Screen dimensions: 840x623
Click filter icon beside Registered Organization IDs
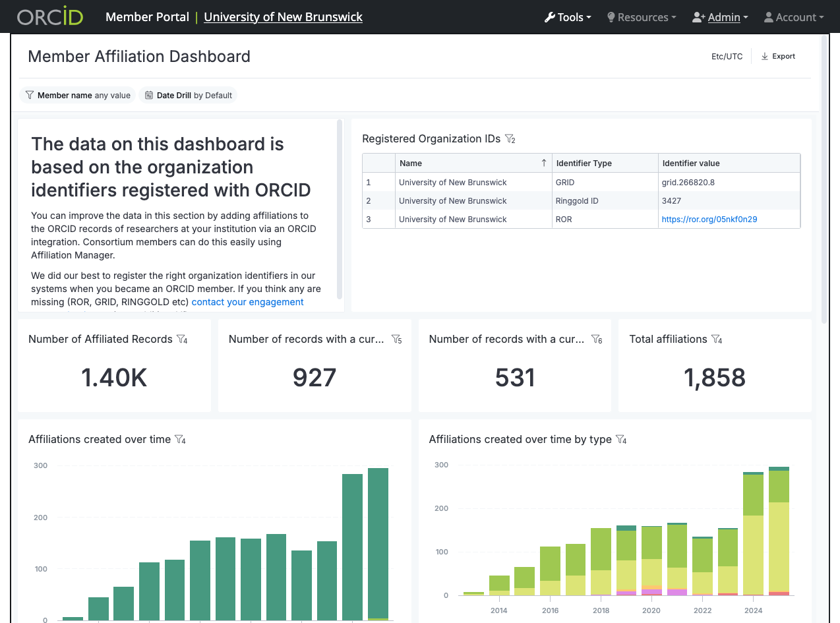510,139
